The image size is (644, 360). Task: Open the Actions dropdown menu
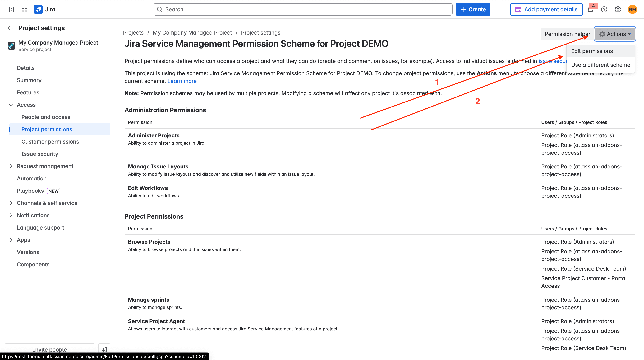pyautogui.click(x=615, y=34)
